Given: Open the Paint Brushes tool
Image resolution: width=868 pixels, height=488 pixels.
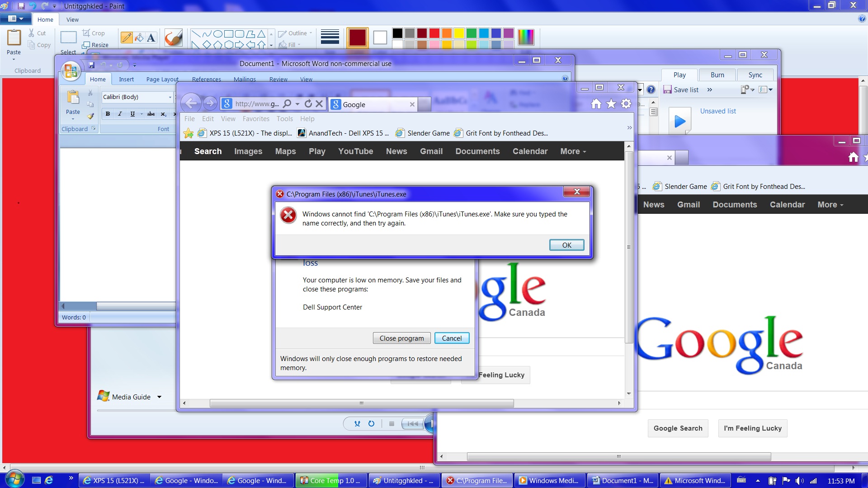Looking at the screenshot, I should point(173,38).
